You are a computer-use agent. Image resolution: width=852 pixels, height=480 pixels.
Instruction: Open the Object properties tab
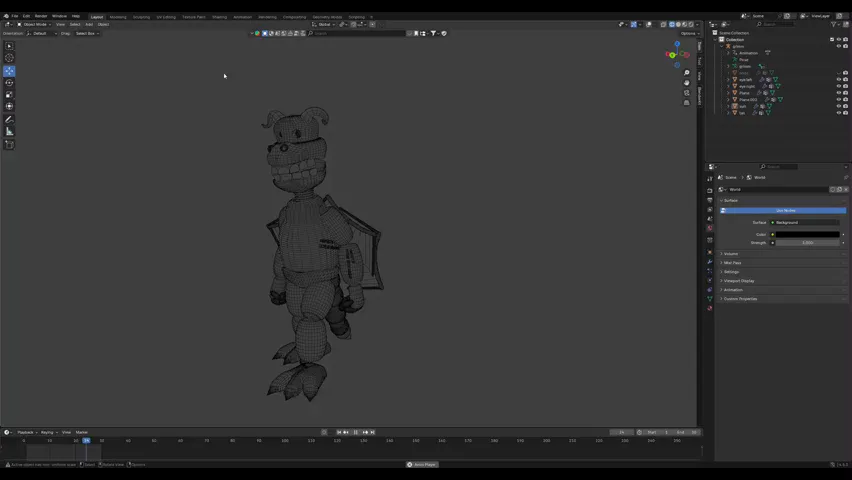710,252
